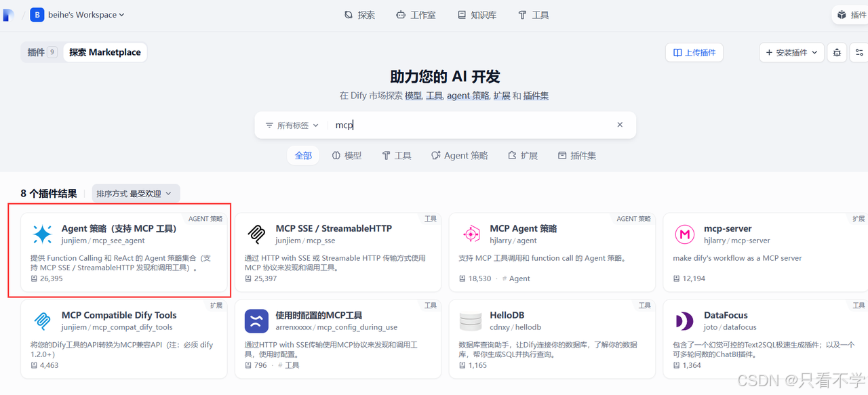Screen dimensions: 868x395
Task: Filter by 工具 category
Action: click(397, 156)
